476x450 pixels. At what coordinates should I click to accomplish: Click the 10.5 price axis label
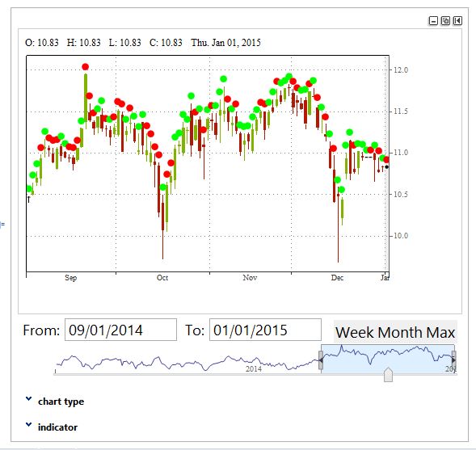pos(401,194)
